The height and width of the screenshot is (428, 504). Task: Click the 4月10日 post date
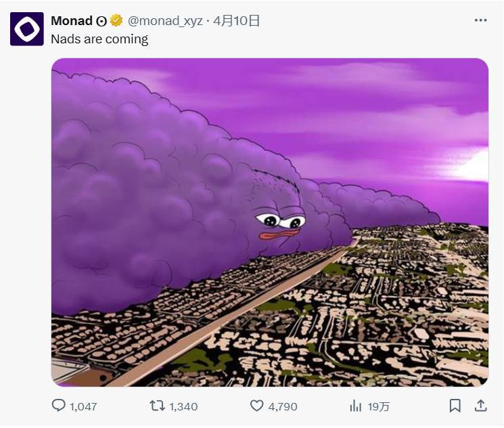coord(236,21)
